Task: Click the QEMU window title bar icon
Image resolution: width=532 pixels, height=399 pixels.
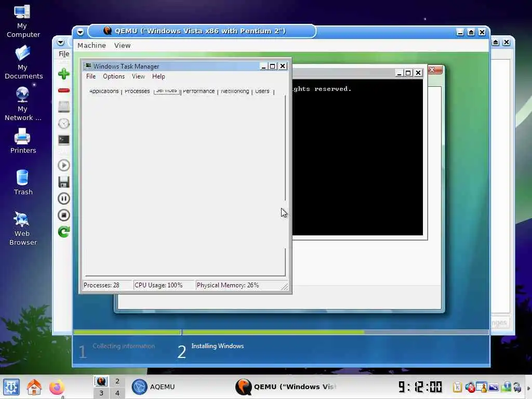Action: coord(108,31)
